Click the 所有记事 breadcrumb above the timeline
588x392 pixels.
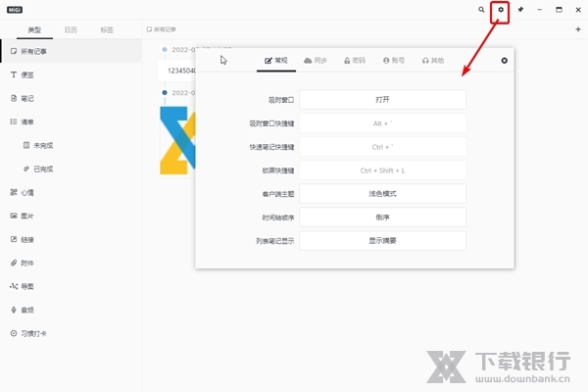pyautogui.click(x=162, y=29)
